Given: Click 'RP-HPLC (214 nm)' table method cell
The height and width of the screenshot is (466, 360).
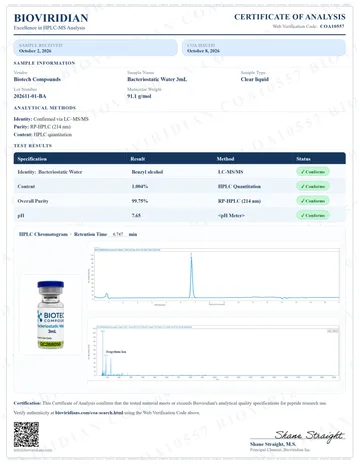Looking at the screenshot, I should [x=239, y=201].
